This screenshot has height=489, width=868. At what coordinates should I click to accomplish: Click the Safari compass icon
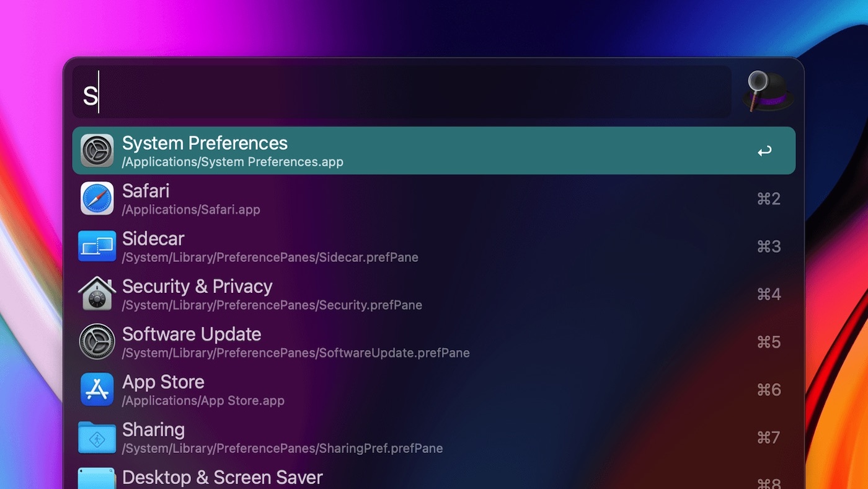(x=97, y=199)
